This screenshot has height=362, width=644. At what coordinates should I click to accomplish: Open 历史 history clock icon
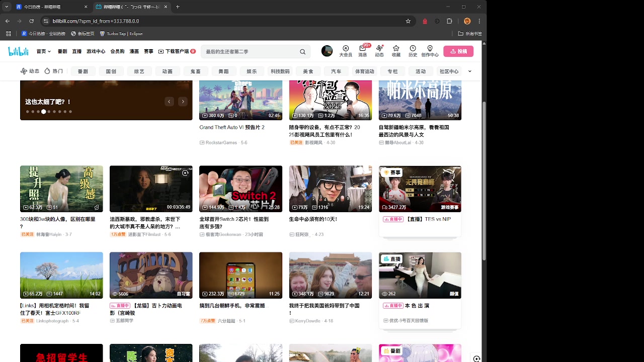tap(413, 51)
